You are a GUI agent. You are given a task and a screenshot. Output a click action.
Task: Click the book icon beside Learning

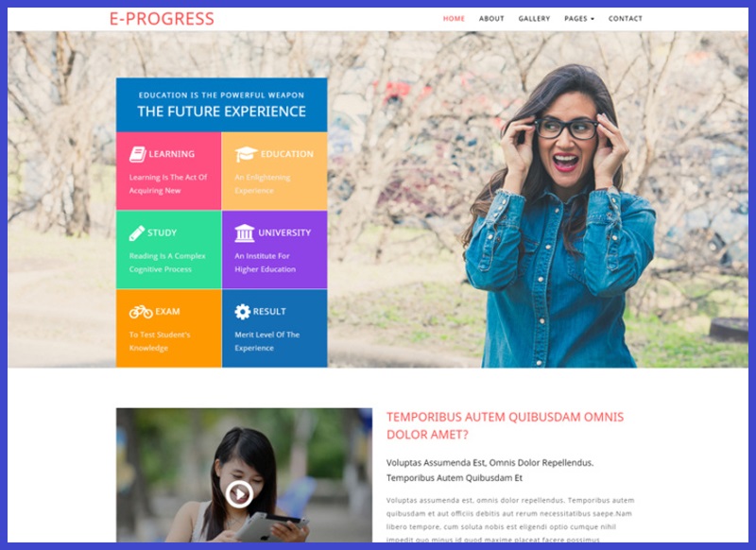pos(137,154)
